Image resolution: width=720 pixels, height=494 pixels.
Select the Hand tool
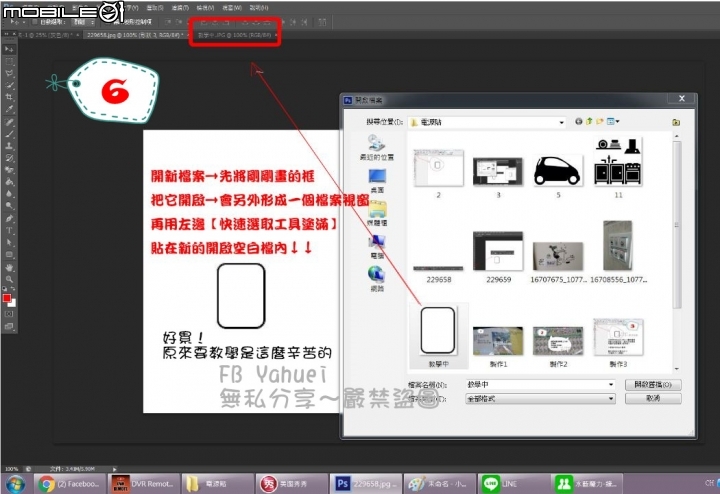(9, 267)
